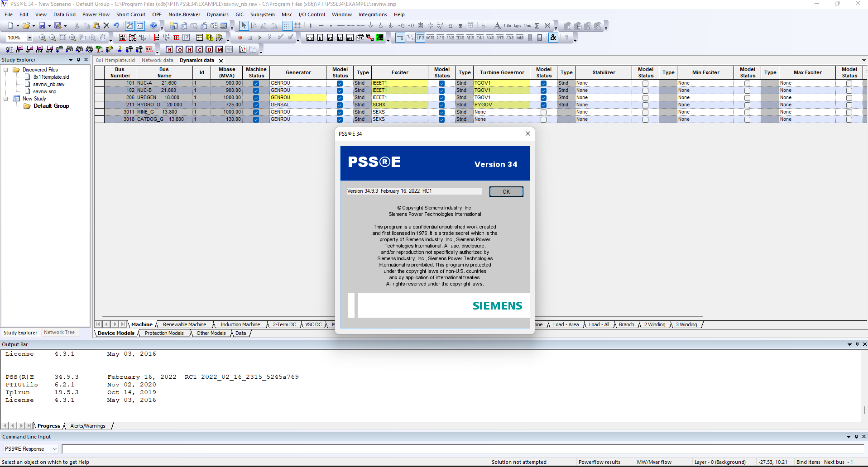Click the Sigma summation icon
868x467 pixels.
tap(537, 26)
